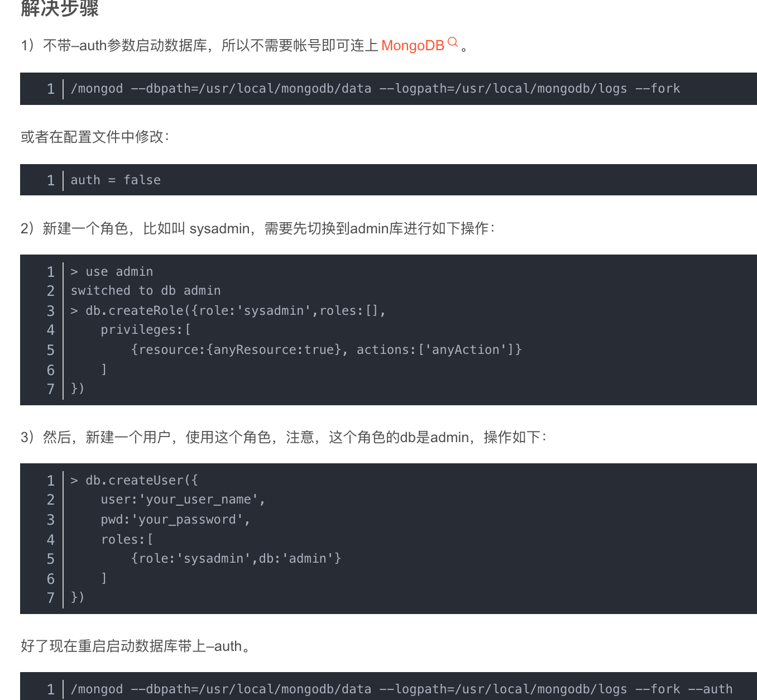The height and width of the screenshot is (700, 757).
Task: Click the user:'your_user_name' line
Action: point(183,500)
